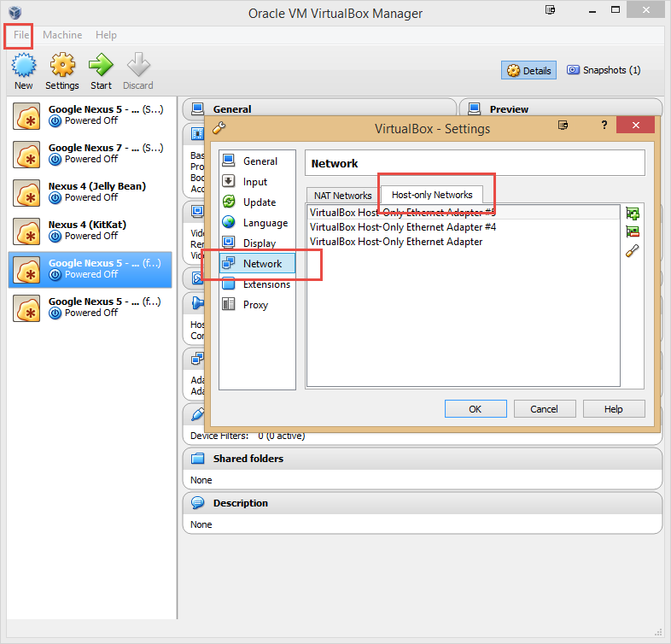Click the VirtualBox cube icon in the title bar
Screen dimensions: 671x644
pyautogui.click(x=15, y=13)
